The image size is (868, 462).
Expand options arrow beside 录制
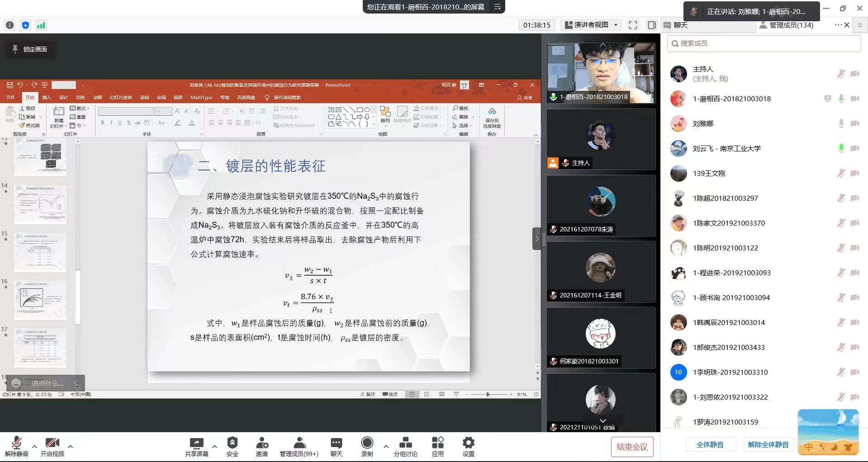point(386,447)
